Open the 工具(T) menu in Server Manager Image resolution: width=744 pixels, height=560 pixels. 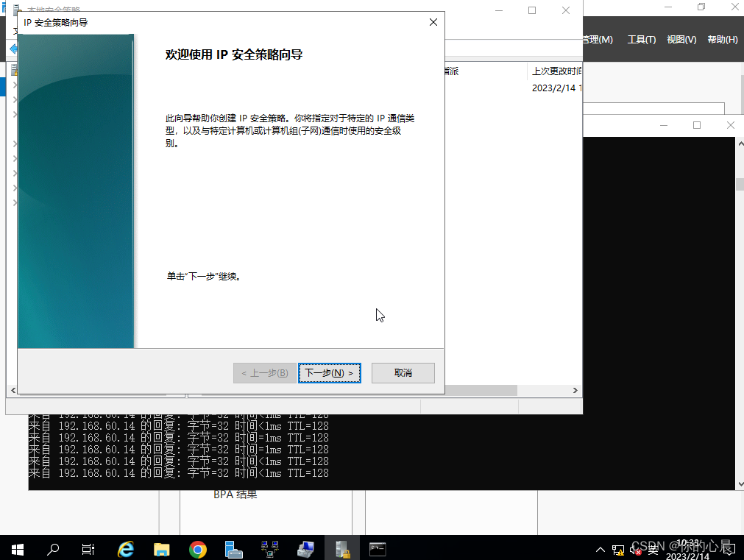pyautogui.click(x=642, y=40)
